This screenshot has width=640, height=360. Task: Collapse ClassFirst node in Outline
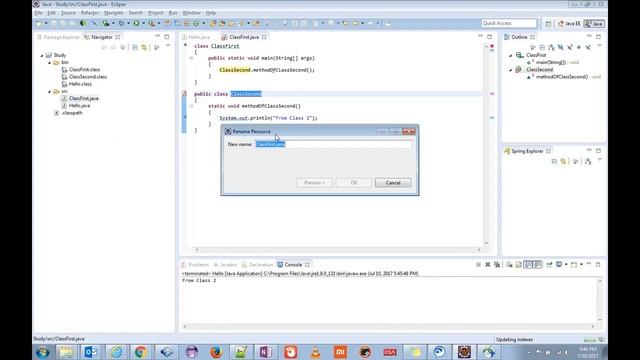pos(511,55)
